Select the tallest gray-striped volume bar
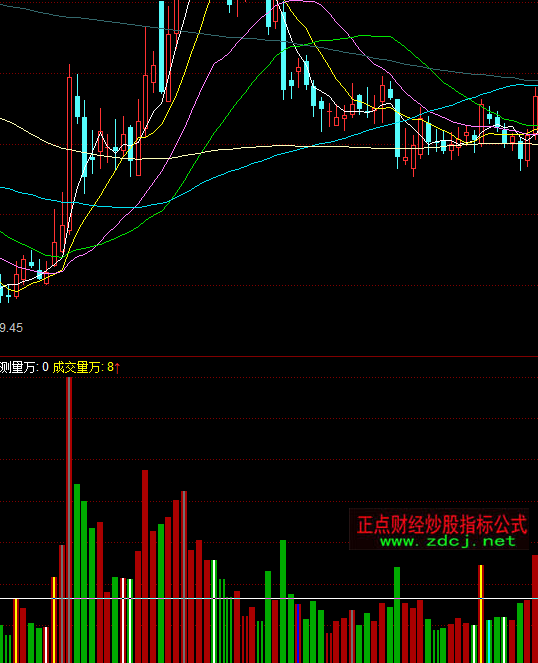 [69, 520]
